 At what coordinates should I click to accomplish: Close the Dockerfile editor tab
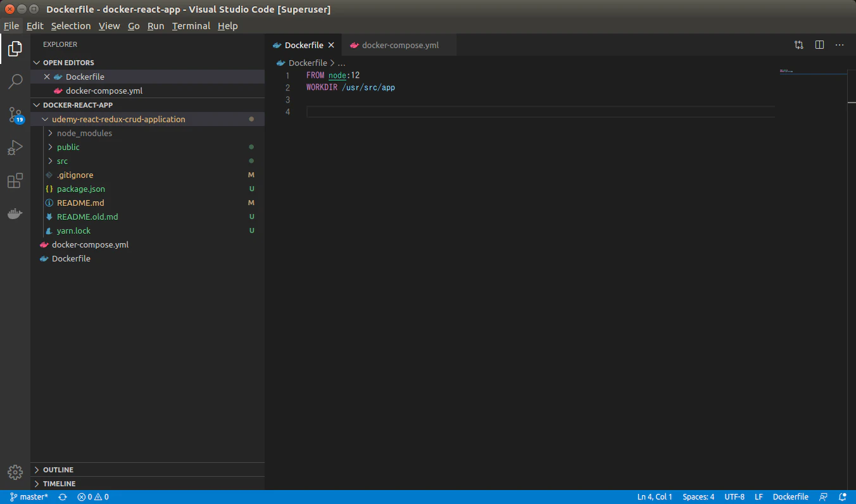point(331,45)
